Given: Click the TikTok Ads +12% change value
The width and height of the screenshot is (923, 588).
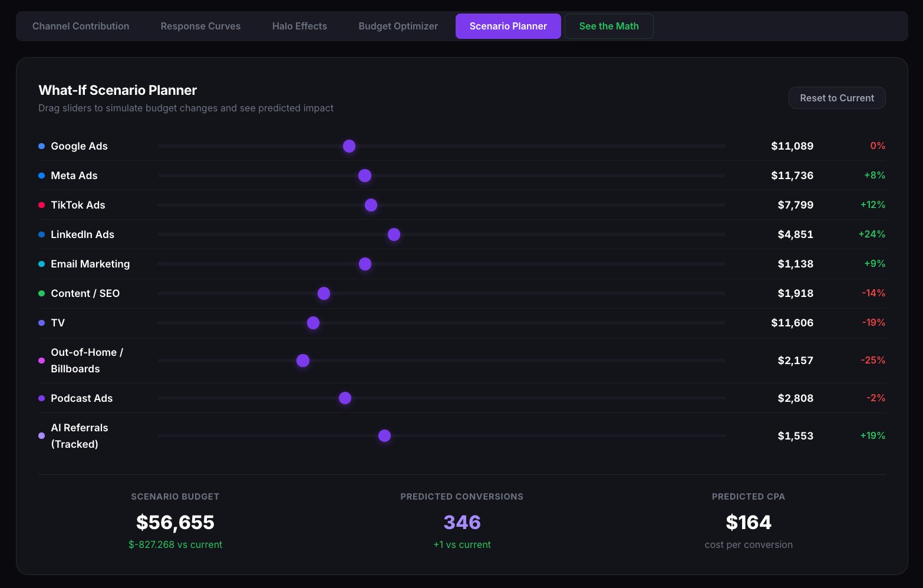Looking at the screenshot, I should click(873, 205).
